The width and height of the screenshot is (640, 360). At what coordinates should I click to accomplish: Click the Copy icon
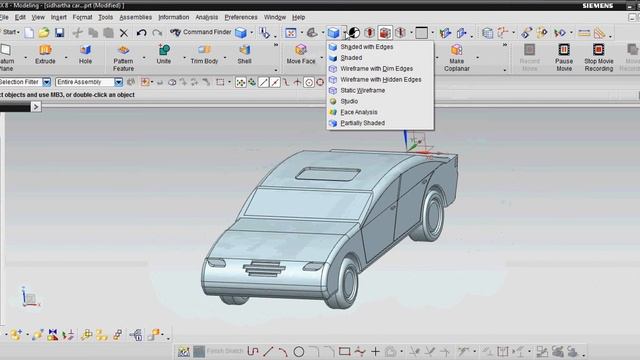point(93,33)
